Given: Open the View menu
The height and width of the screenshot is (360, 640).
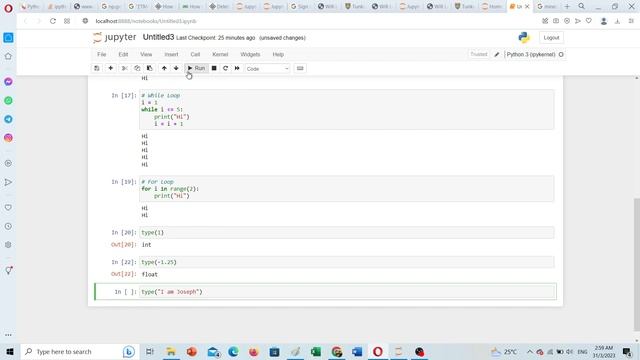Looking at the screenshot, I should (146, 54).
